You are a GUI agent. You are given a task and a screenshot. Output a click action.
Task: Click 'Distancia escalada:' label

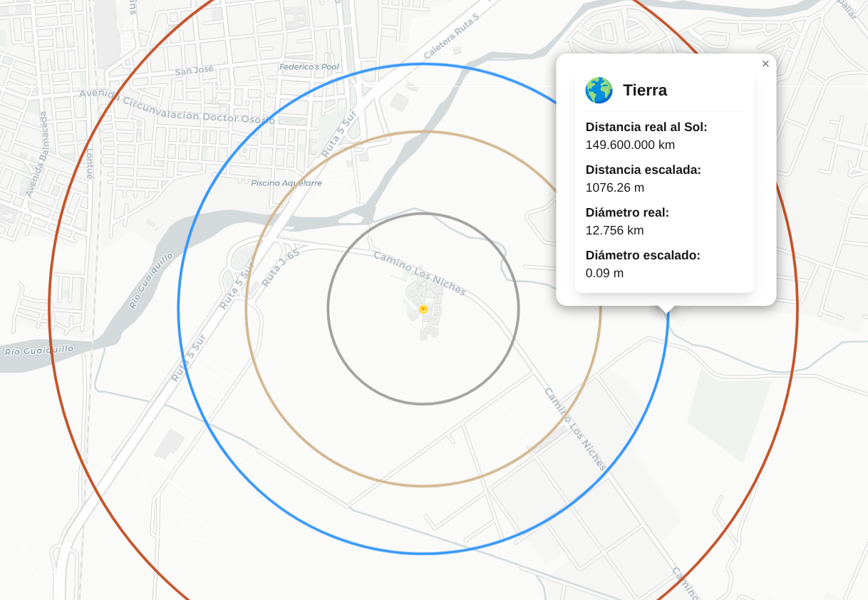coord(644,170)
